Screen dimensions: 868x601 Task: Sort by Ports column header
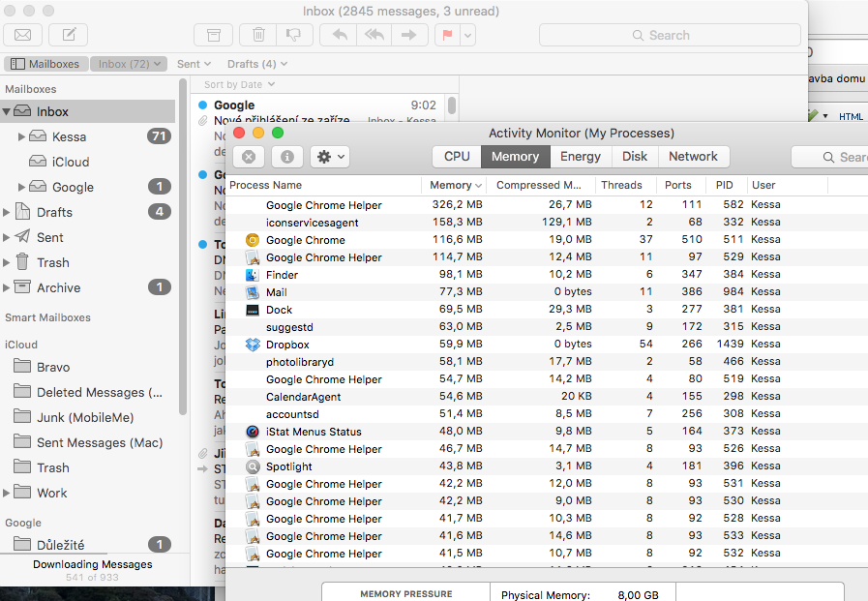click(681, 185)
